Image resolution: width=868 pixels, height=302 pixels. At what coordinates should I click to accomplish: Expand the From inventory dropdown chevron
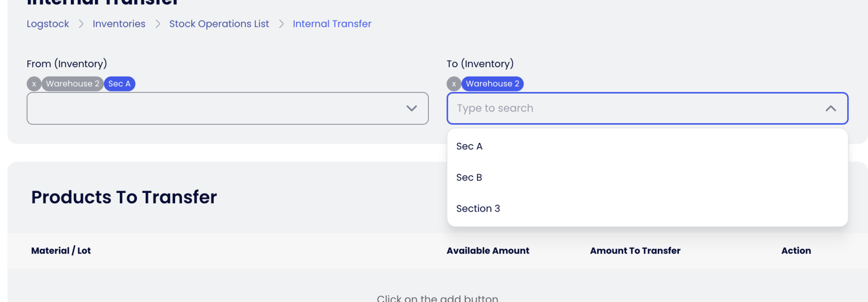tap(411, 108)
